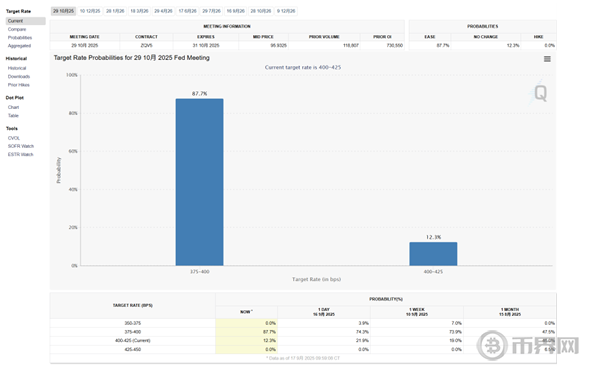Click the EXPIRES column header
Image resolution: width=590 pixels, height=373 pixels.
(206, 37)
